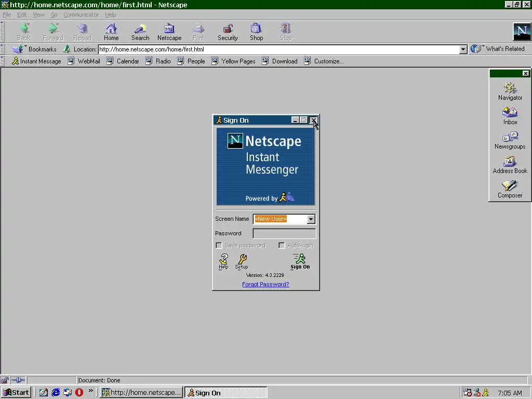Click the Home toolbar icon
The image size is (532, 399).
click(x=111, y=32)
